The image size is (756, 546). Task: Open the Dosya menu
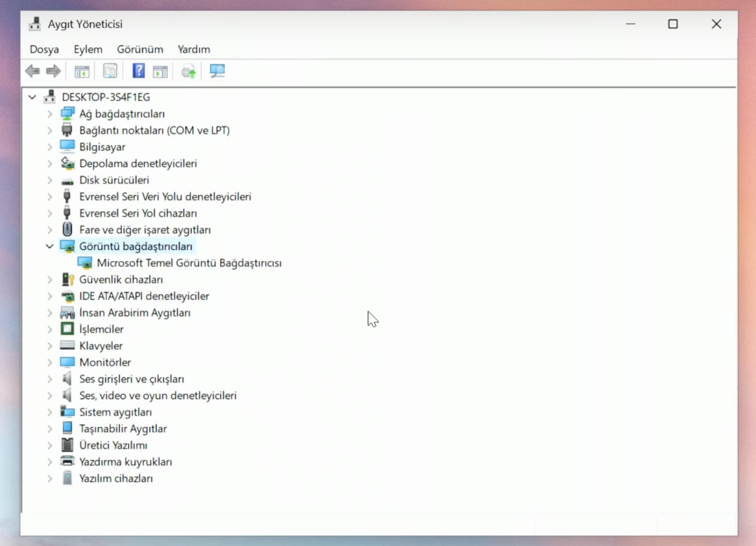pos(44,49)
